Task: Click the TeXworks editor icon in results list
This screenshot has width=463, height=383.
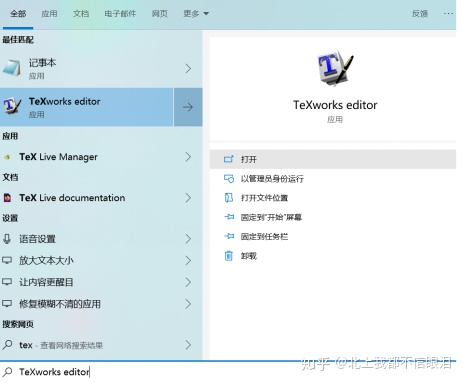Action: (12, 106)
